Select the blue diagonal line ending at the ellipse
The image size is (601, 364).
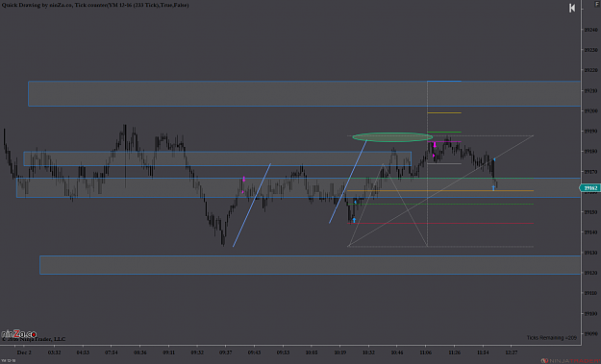(348, 182)
